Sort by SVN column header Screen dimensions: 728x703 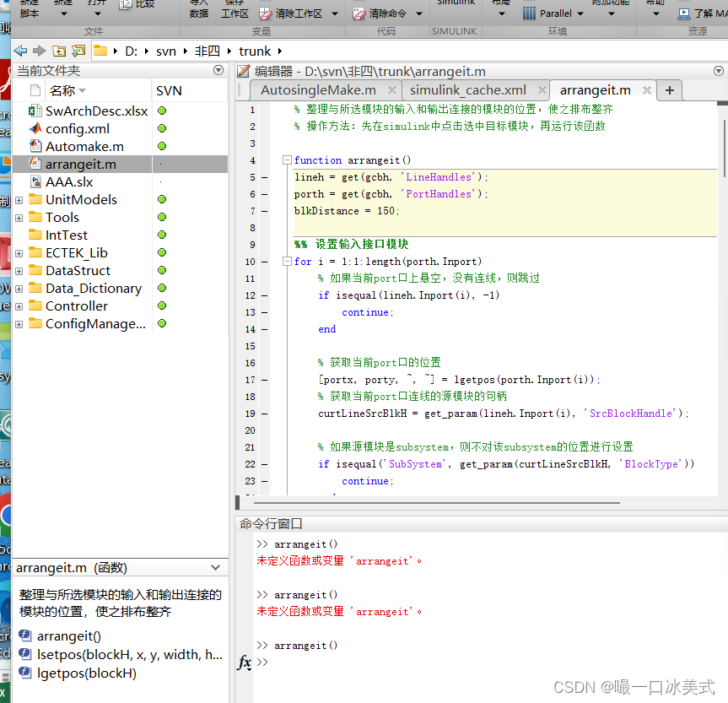pyautogui.click(x=190, y=90)
